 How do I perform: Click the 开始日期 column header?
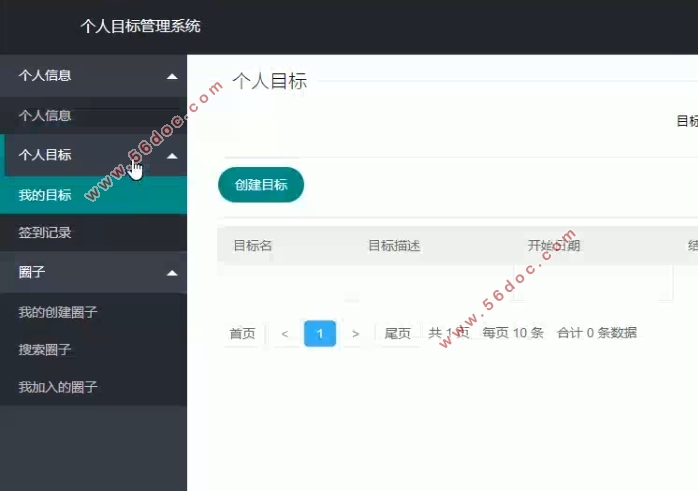[554, 245]
